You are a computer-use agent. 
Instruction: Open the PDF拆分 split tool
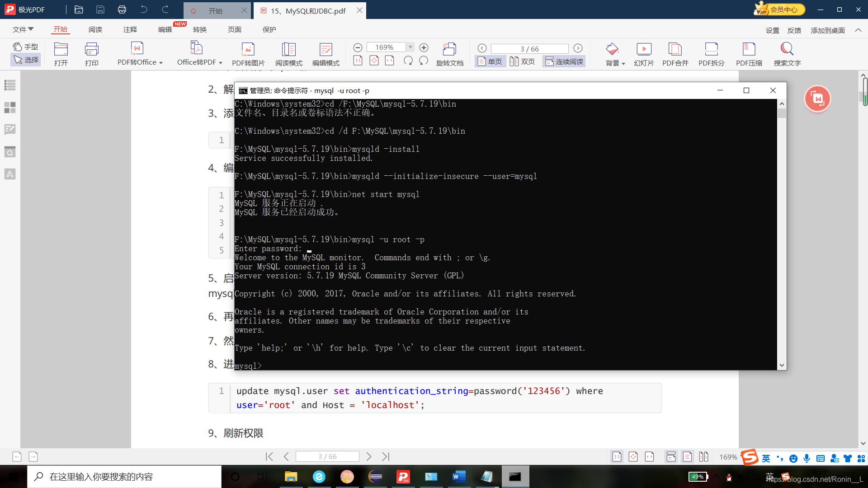click(x=712, y=54)
